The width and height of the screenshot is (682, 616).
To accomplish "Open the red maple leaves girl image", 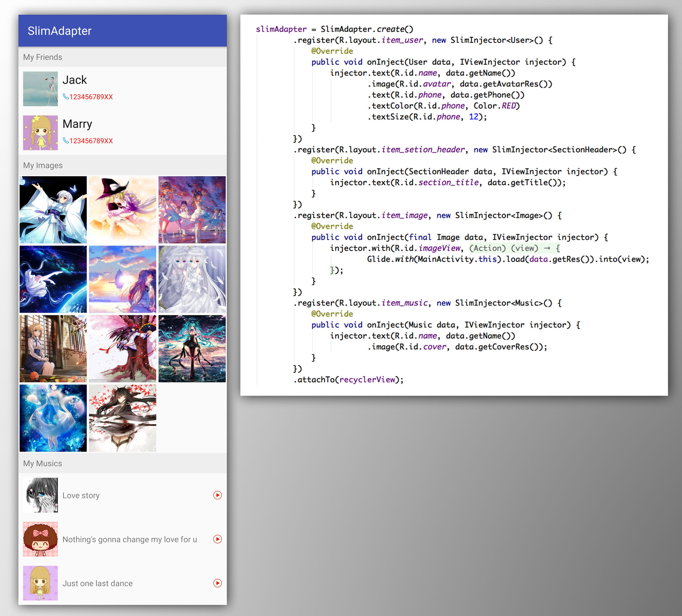I will point(122,418).
